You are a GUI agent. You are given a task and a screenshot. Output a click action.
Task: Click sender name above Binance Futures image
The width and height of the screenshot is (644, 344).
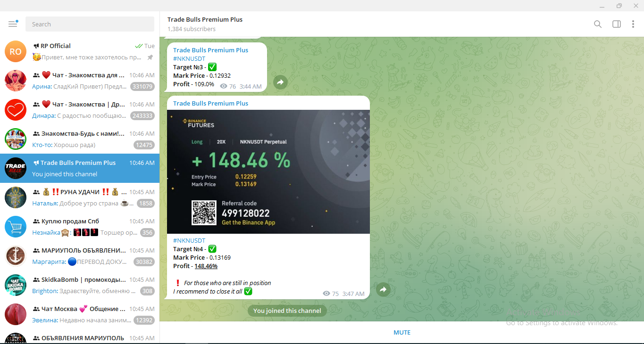click(x=210, y=103)
